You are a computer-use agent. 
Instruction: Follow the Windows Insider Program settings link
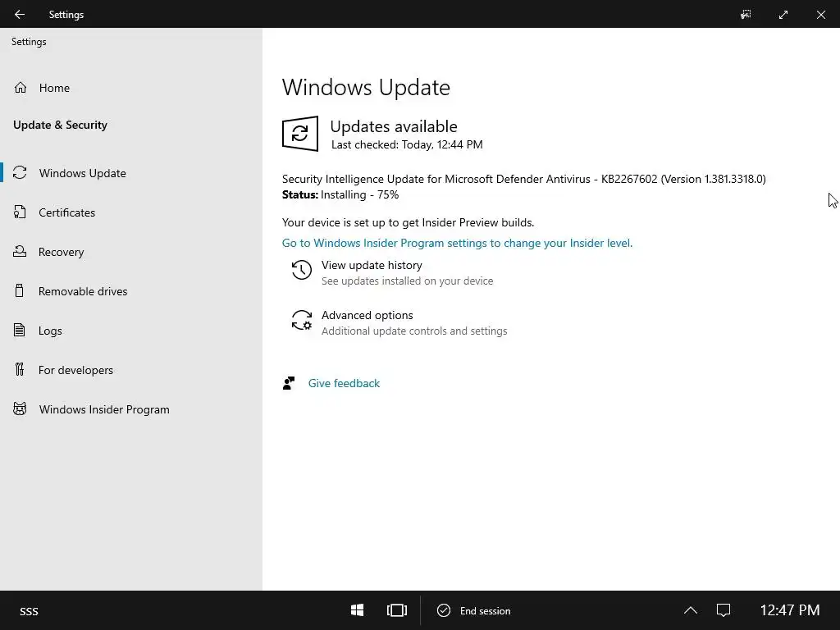457,243
